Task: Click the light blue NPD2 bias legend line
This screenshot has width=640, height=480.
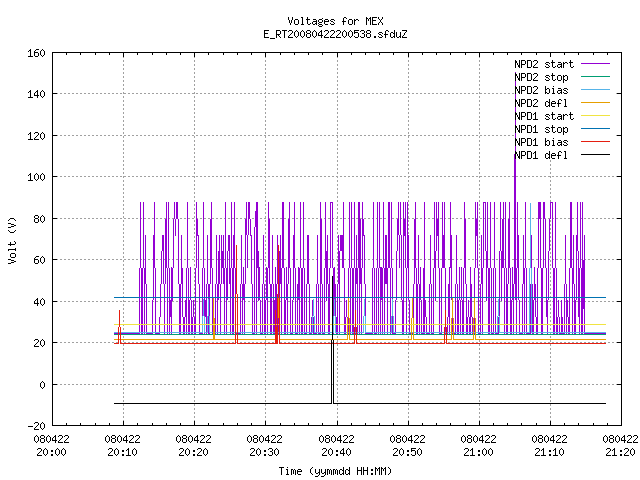Action: [596, 90]
